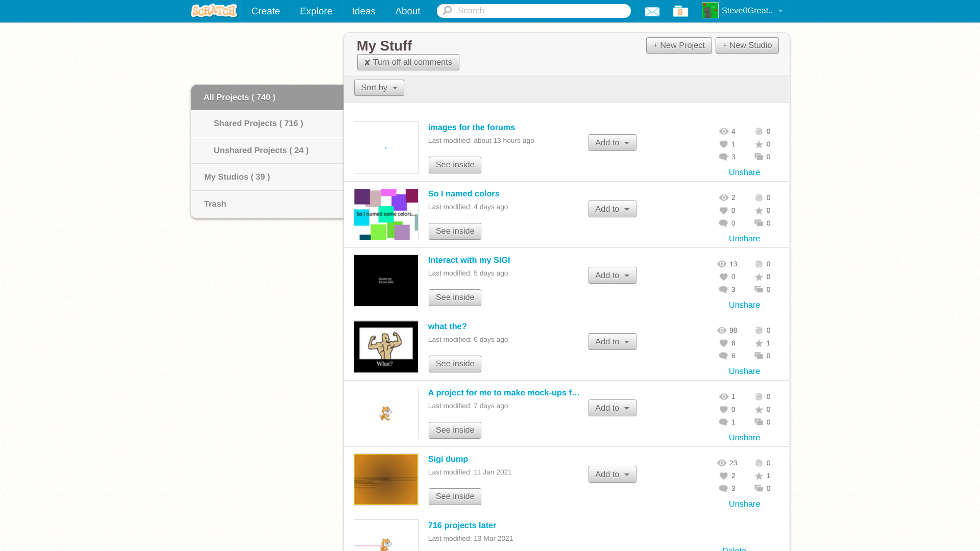Screen dimensions: 980x551
Task: Open the My Stuff folder icon
Action: tap(680, 11)
